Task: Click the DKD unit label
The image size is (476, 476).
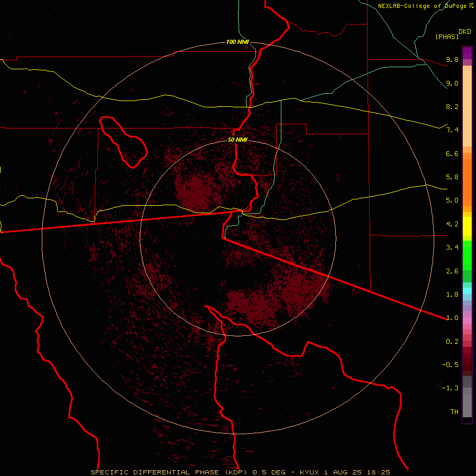Action: (465, 32)
